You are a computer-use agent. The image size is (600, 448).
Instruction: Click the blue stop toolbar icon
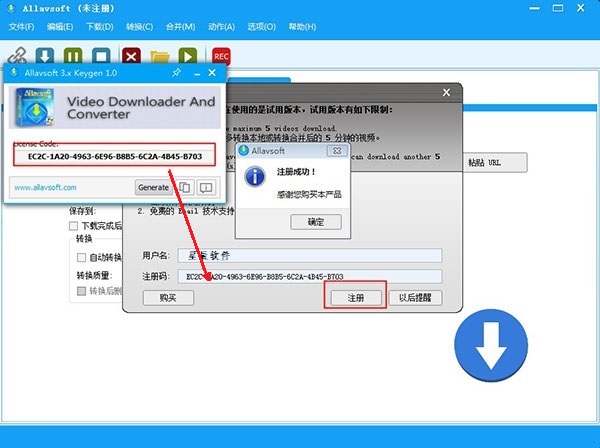click(101, 56)
